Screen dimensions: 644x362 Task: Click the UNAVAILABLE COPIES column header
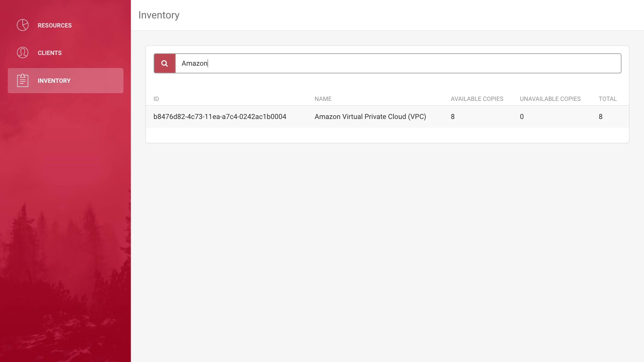pos(550,99)
